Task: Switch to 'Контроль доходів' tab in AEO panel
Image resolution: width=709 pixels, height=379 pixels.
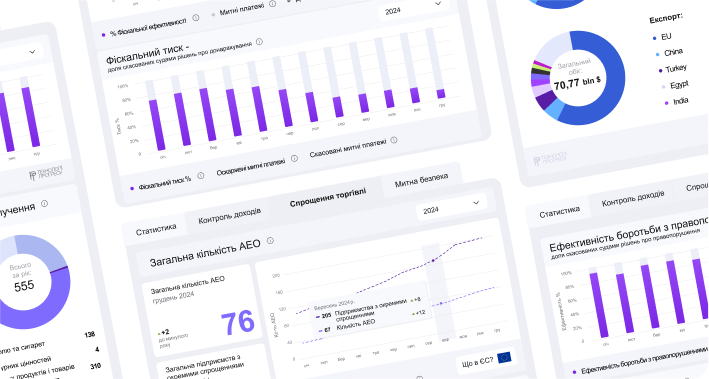Action: (229, 216)
